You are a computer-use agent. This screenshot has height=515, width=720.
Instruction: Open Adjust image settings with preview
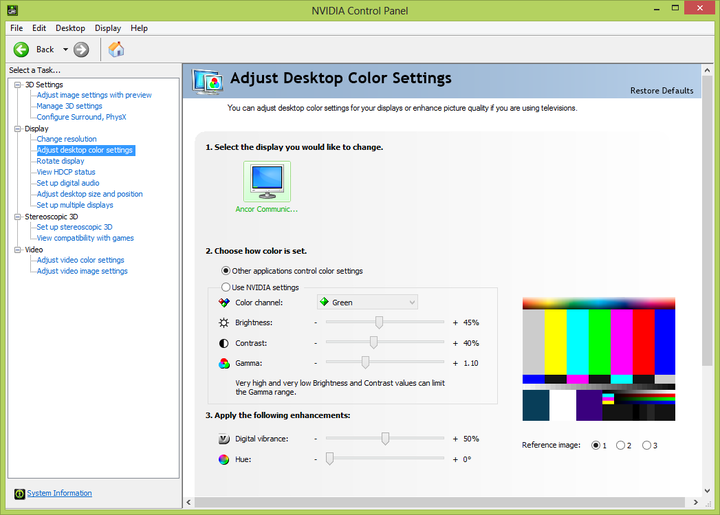94,95
